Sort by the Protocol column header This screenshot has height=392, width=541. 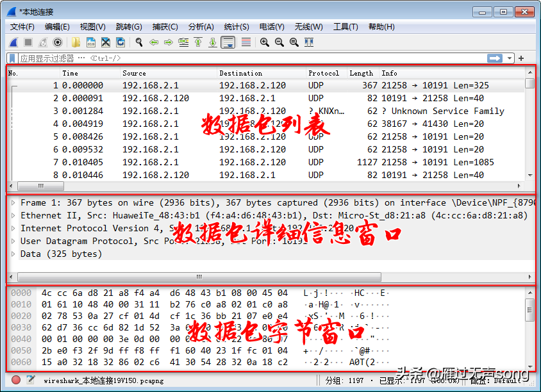pyautogui.click(x=326, y=73)
